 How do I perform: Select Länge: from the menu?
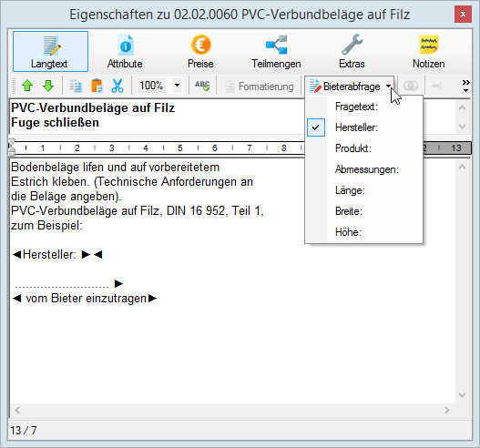point(364,190)
